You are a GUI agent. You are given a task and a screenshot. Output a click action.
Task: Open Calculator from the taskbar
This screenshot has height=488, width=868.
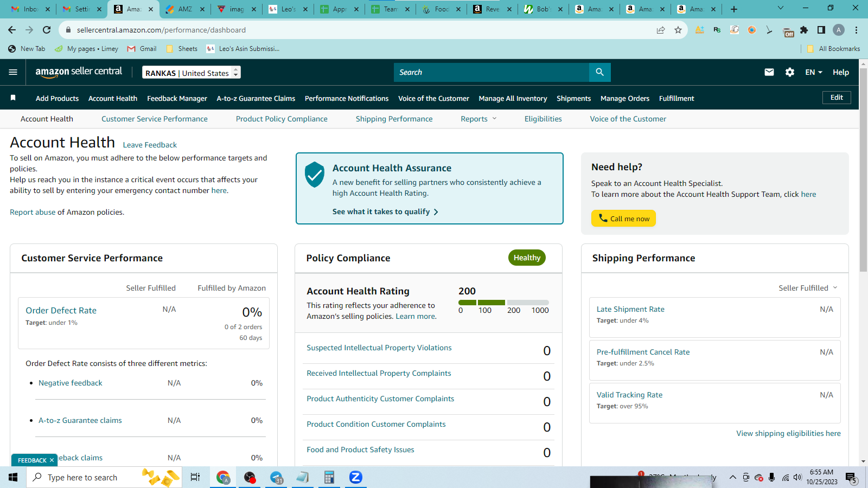tap(329, 477)
